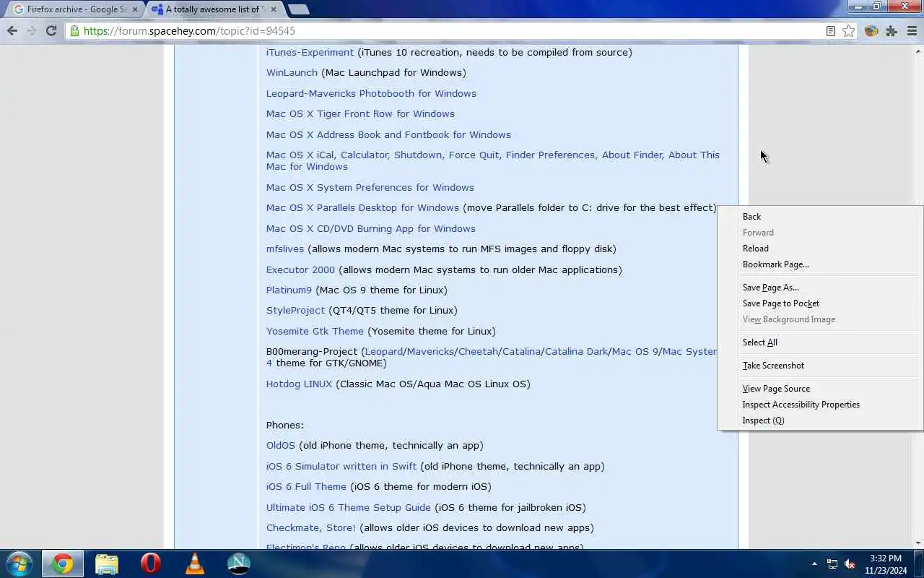This screenshot has width=924, height=578.
Task: Click the scrollbar down arrow
Action: click(x=918, y=543)
